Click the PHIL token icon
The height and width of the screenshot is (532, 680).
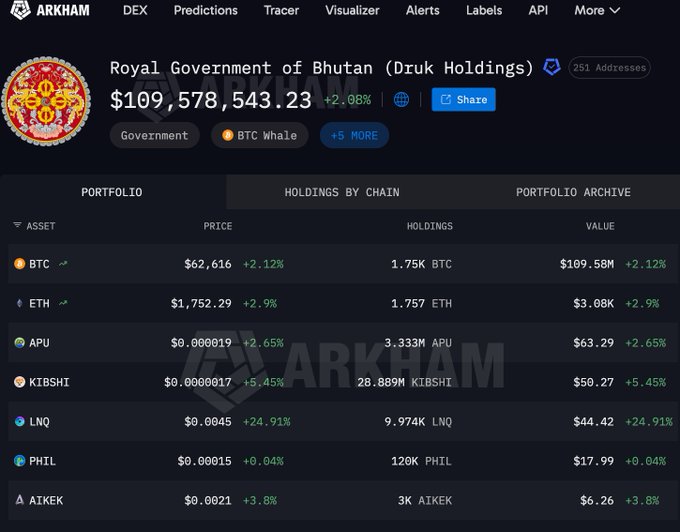pyautogui.click(x=20, y=461)
